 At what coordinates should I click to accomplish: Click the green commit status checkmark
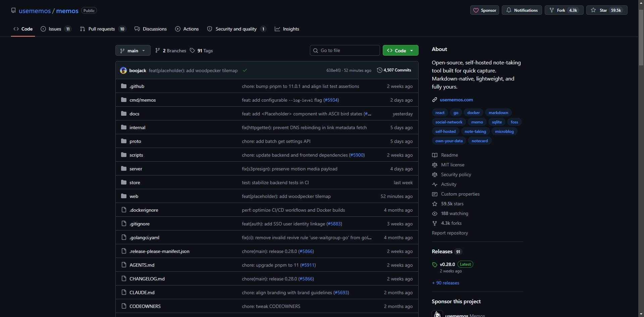245,70
